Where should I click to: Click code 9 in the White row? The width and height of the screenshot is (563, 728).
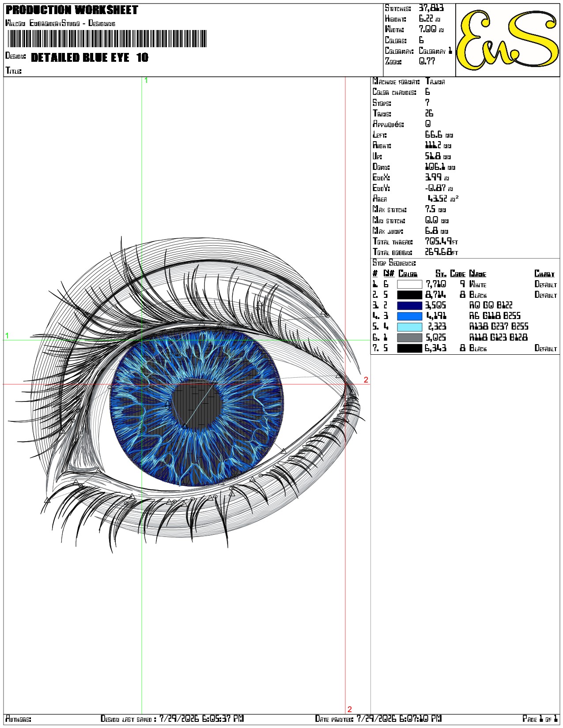click(x=462, y=284)
